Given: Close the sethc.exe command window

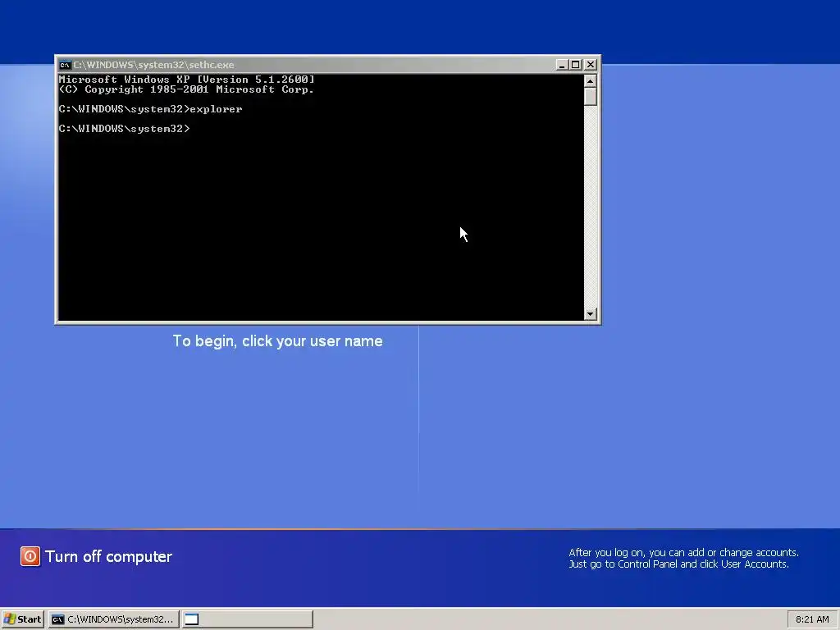Looking at the screenshot, I should click(591, 65).
